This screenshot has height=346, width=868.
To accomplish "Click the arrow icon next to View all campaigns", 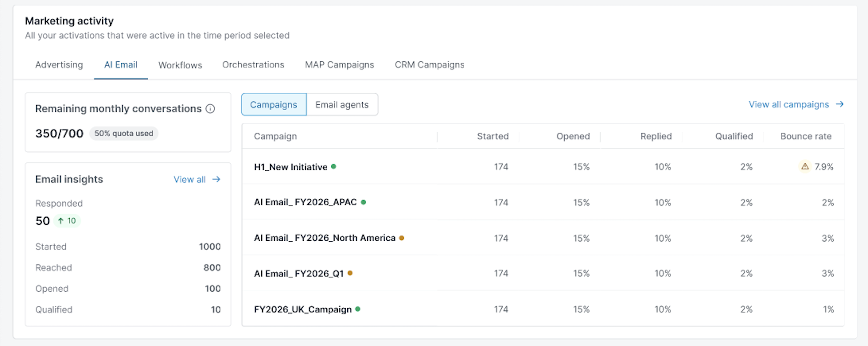I will pyautogui.click(x=840, y=104).
